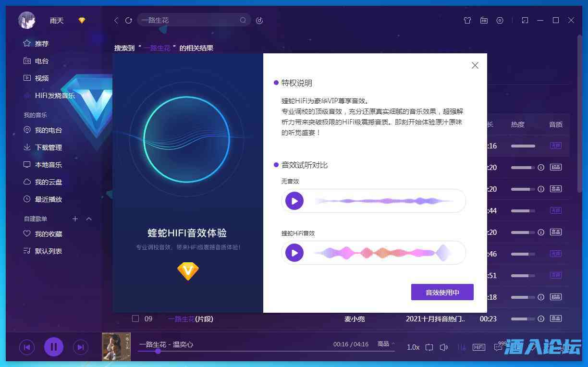The width and height of the screenshot is (588, 367).
Task: Refresh the search results page
Action: coord(128,20)
